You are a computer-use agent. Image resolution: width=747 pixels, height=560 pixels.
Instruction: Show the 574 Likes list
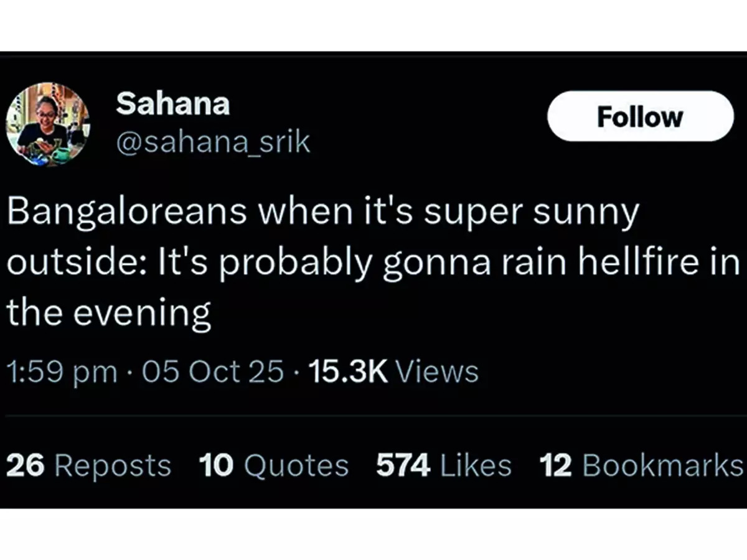(443, 465)
